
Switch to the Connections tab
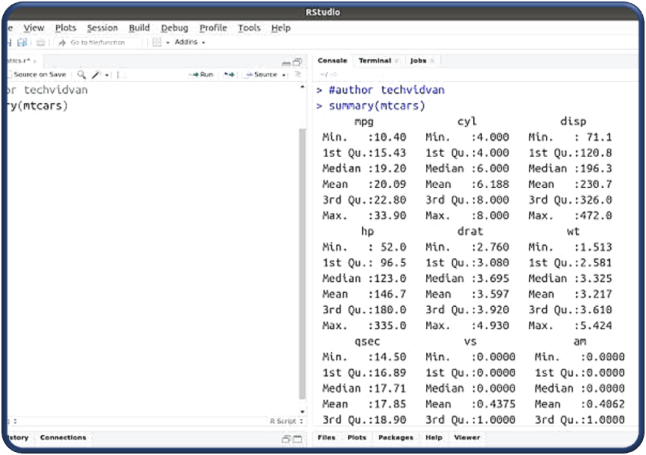(63, 438)
